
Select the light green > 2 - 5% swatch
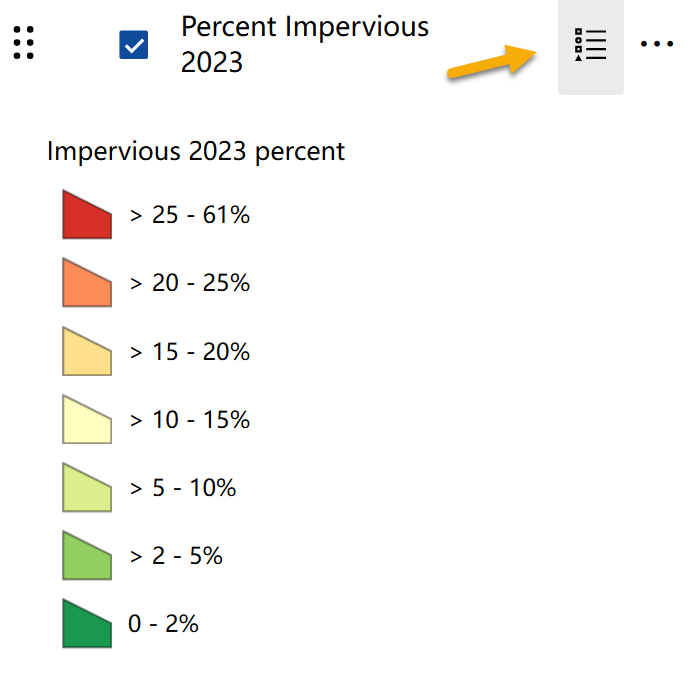(86, 557)
